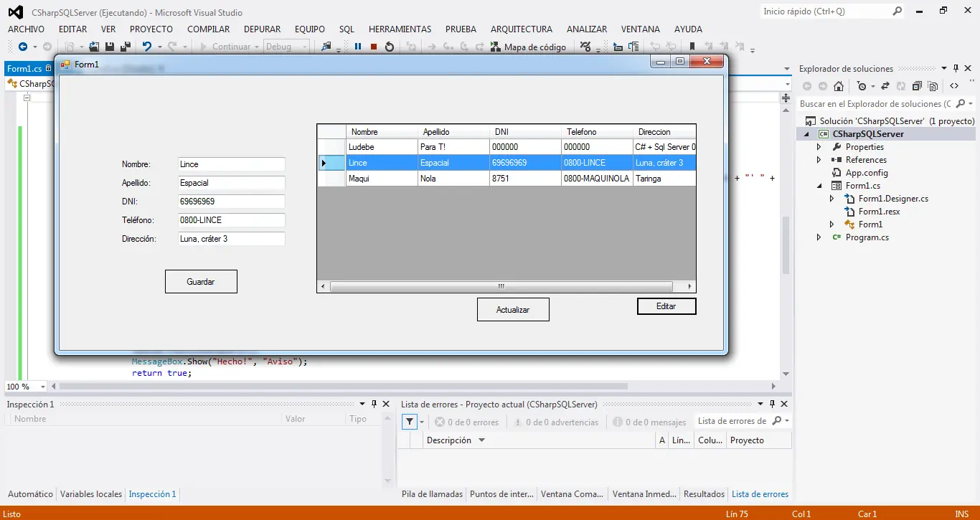Image resolution: width=980 pixels, height=520 pixels.
Task: Open the ARCHIVO menu
Action: [x=26, y=29]
